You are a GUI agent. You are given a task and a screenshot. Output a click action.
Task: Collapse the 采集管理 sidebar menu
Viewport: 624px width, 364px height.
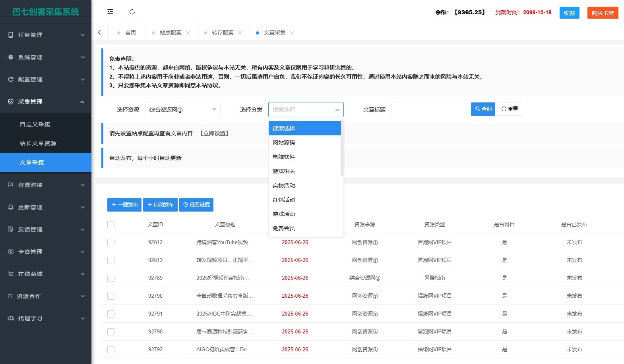point(46,102)
